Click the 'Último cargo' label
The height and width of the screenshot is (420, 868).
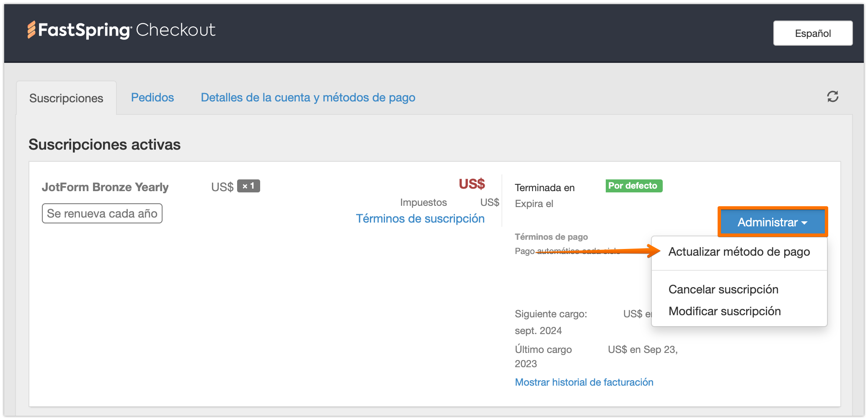coord(543,350)
